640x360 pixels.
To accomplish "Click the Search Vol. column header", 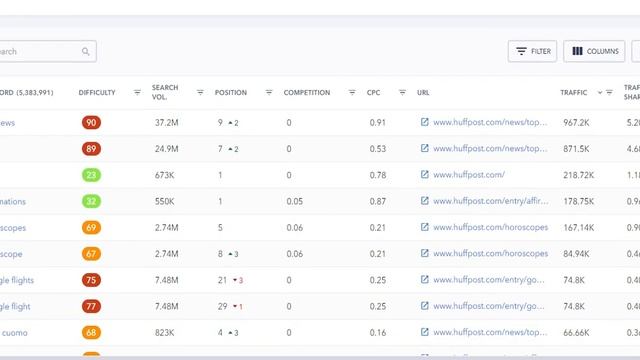I will 165,93.
